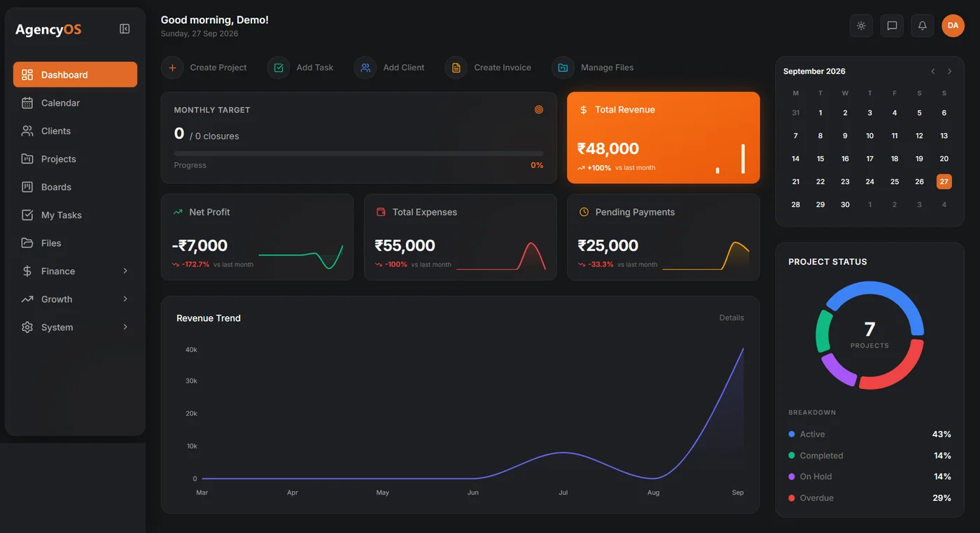Click the Create Project plus icon
The width and height of the screenshot is (980, 533).
[172, 68]
